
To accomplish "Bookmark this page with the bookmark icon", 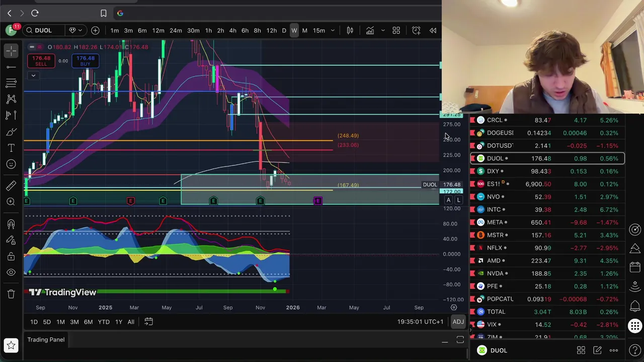I will [103, 13].
